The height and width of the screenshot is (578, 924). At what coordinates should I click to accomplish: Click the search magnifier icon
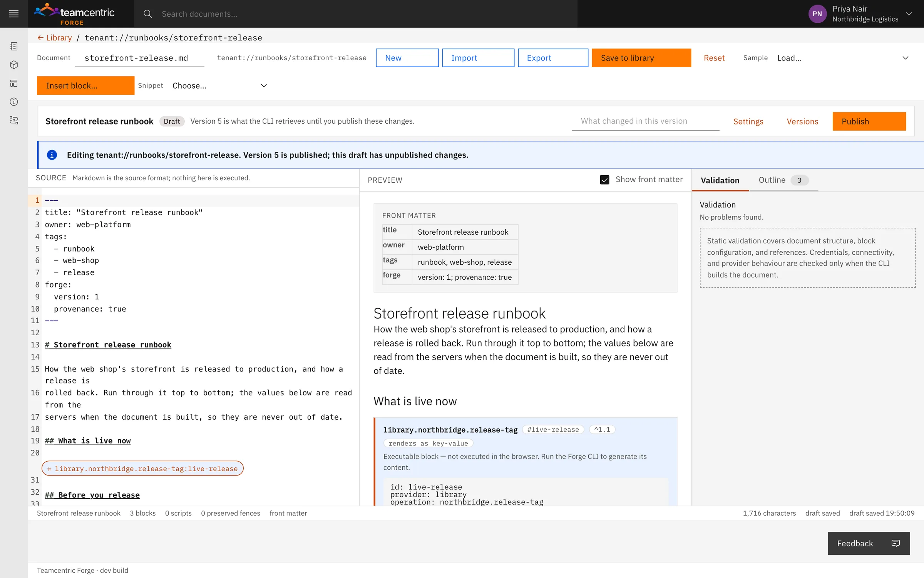pos(147,14)
